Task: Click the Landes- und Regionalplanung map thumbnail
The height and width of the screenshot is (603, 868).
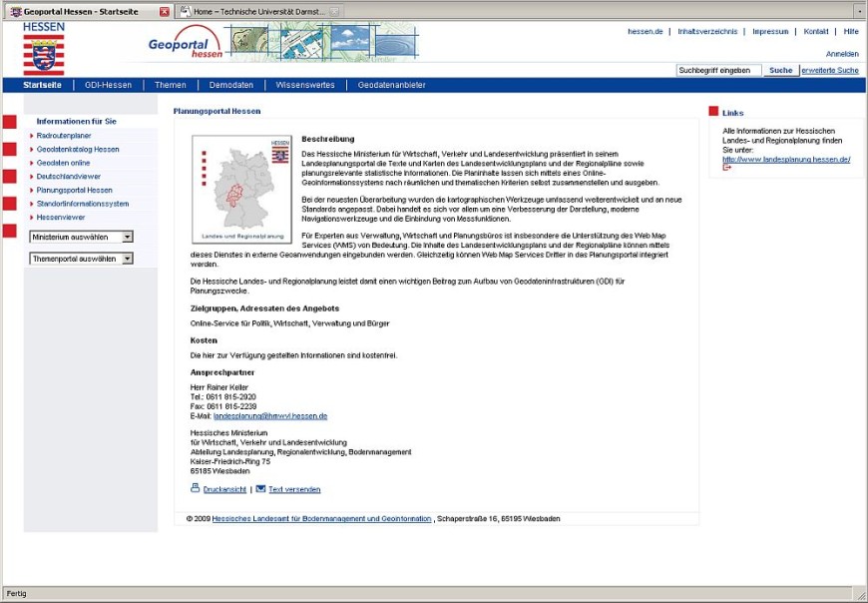Action: (x=241, y=190)
